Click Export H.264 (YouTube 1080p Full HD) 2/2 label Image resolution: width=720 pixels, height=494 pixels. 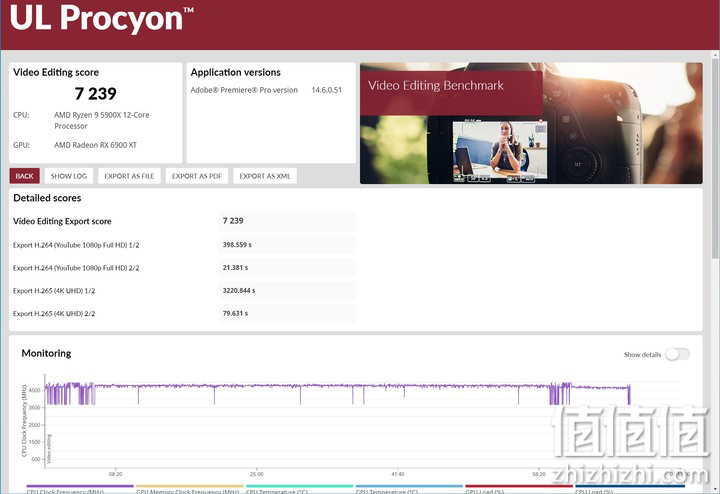pyautogui.click(x=76, y=268)
